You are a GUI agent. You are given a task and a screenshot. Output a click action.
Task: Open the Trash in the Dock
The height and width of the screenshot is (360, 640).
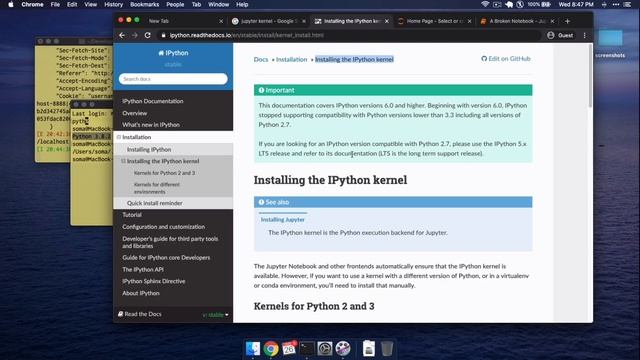pos(387,349)
